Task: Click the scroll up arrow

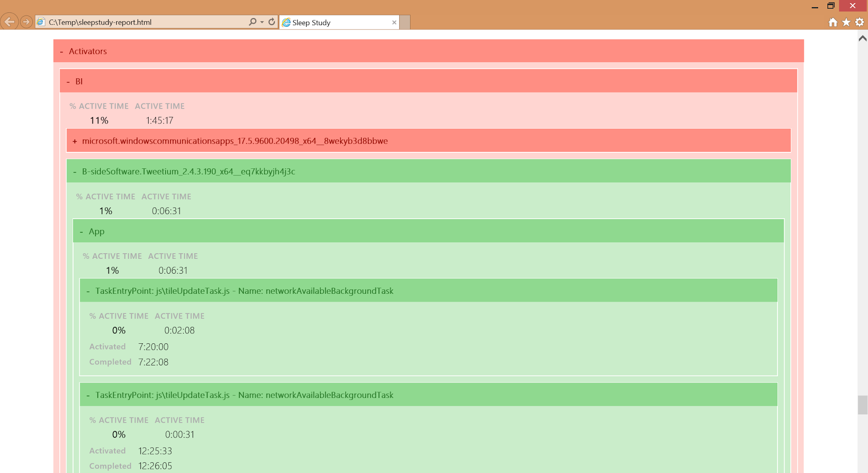Action: [x=862, y=39]
